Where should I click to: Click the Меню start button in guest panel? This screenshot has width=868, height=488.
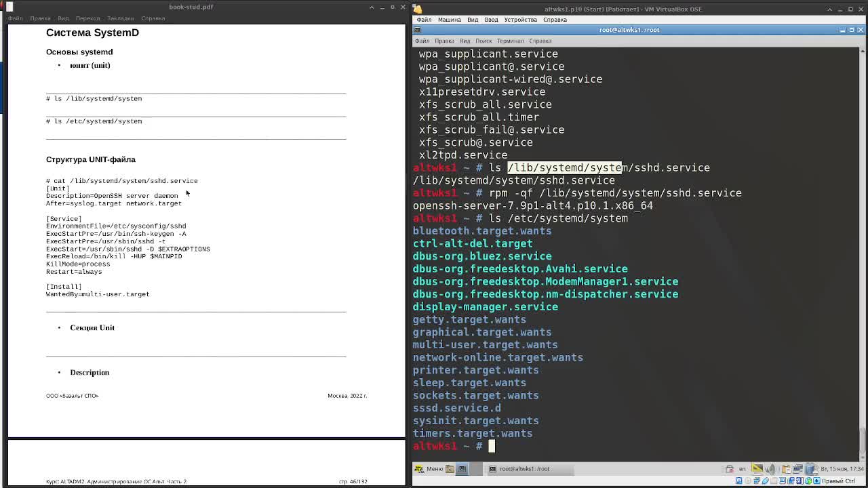(429, 469)
